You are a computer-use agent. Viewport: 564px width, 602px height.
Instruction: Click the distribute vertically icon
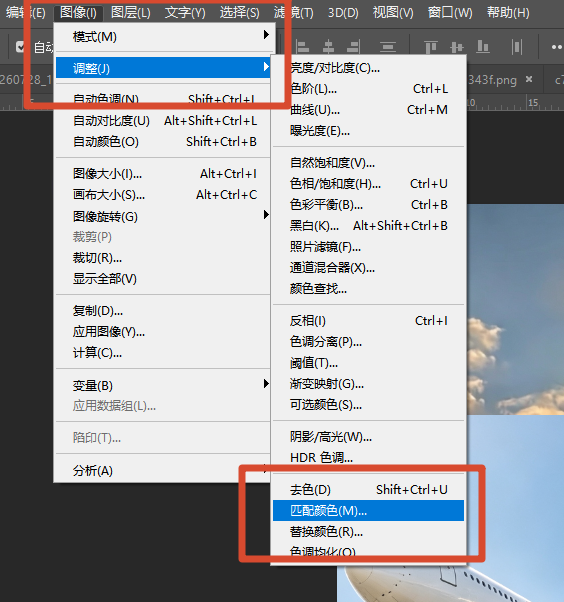pyautogui.click(x=388, y=47)
